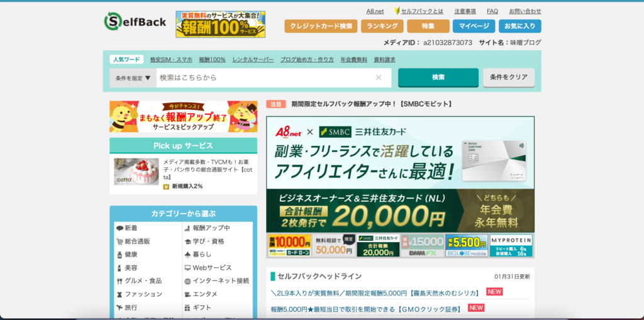Click the エンタメ category icon
This screenshot has width=644, height=320.
tap(187, 294)
